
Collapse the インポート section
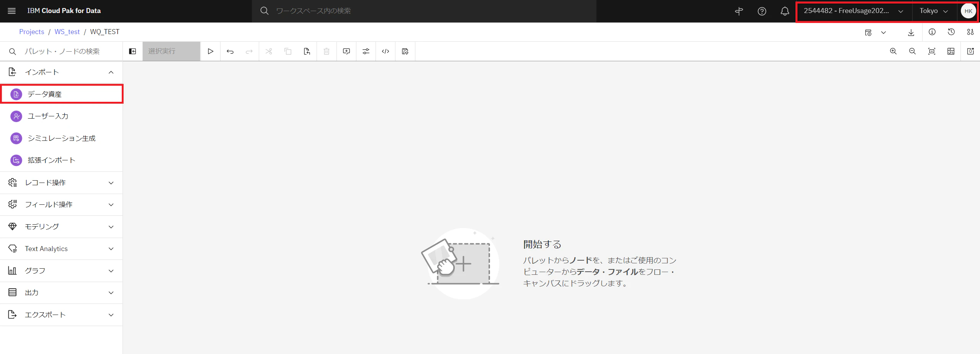click(x=61, y=72)
